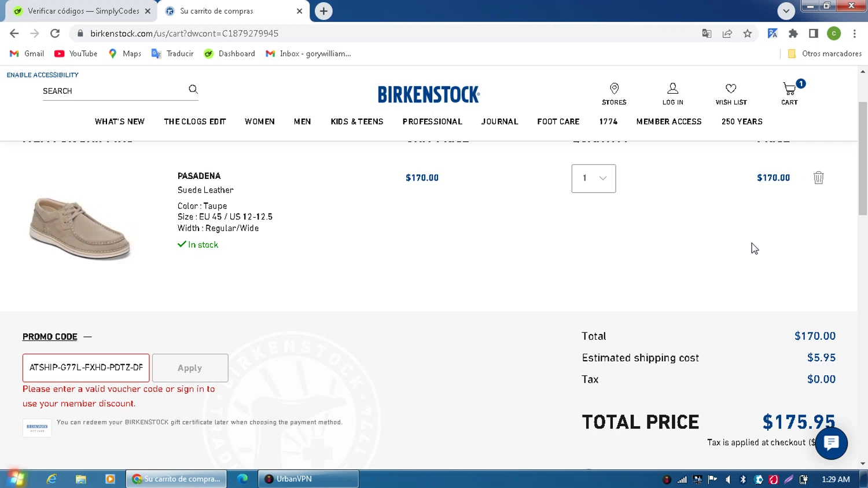
Task: Open What's New menu
Action: click(120, 122)
